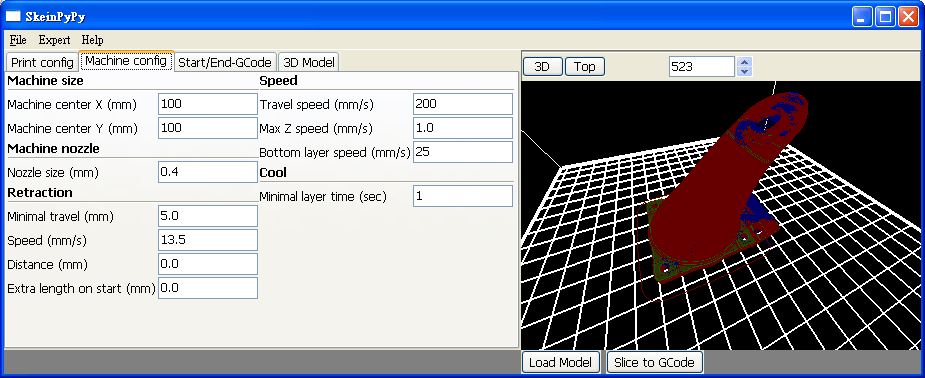Click the Travel speed input field
The width and height of the screenshot is (925, 378).
coord(462,104)
